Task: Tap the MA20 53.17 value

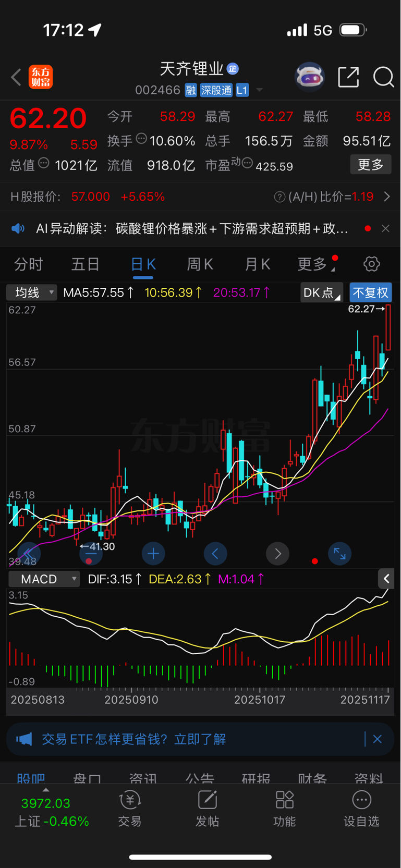Action: point(241,292)
